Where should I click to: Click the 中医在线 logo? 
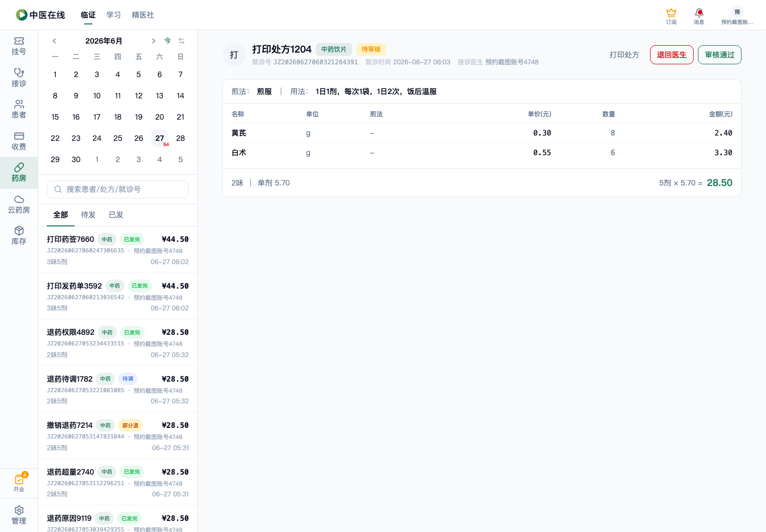tap(40, 15)
